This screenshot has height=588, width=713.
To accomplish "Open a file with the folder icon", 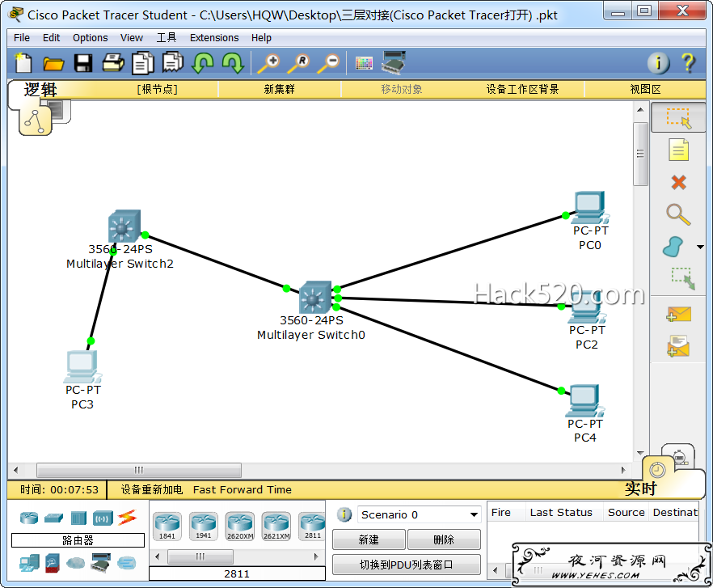I will [53, 63].
